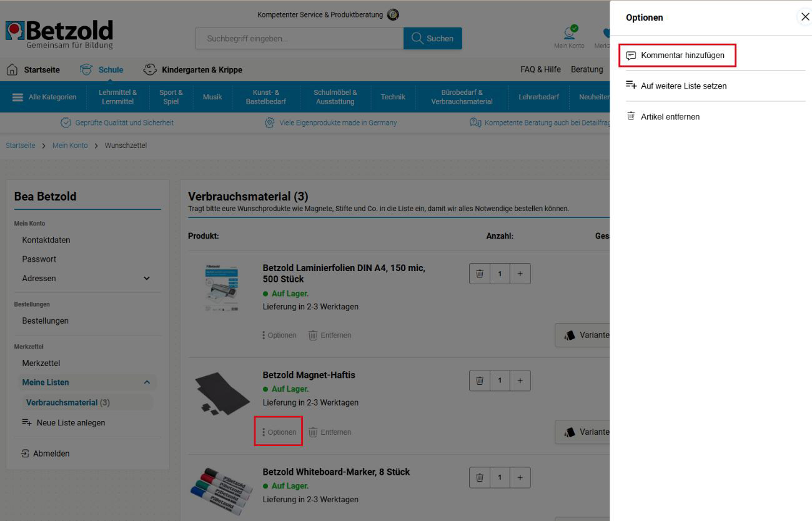Click Laminierfolien quantity value field

click(x=500, y=274)
